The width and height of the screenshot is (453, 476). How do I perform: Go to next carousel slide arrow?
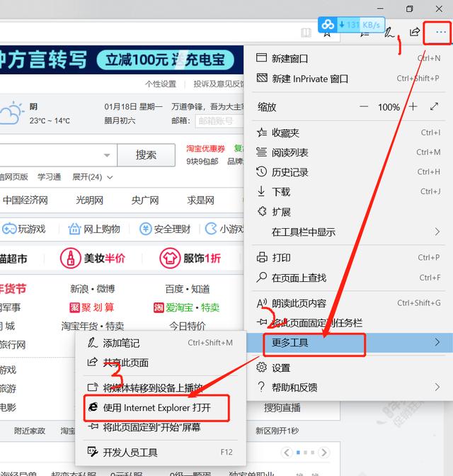(324, 453)
